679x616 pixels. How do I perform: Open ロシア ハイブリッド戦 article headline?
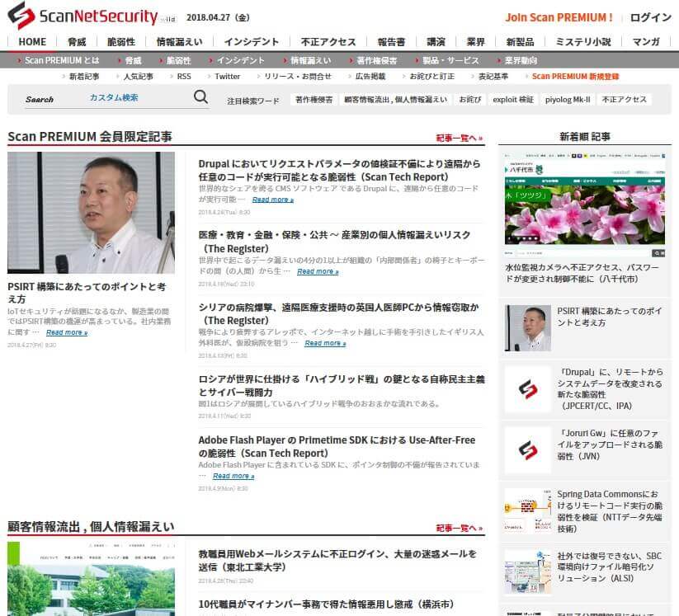pos(342,385)
